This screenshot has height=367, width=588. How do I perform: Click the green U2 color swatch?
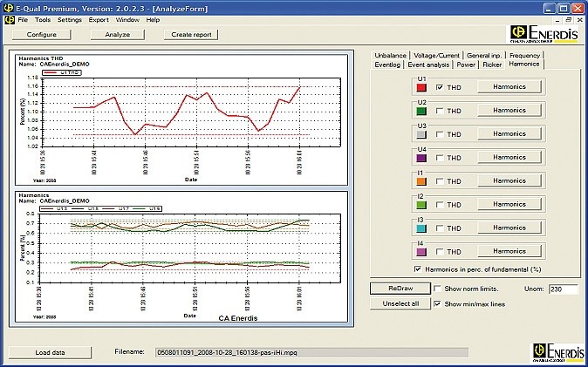[422, 112]
